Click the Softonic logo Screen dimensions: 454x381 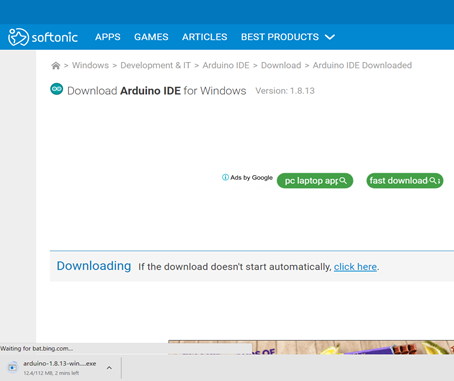coord(43,37)
